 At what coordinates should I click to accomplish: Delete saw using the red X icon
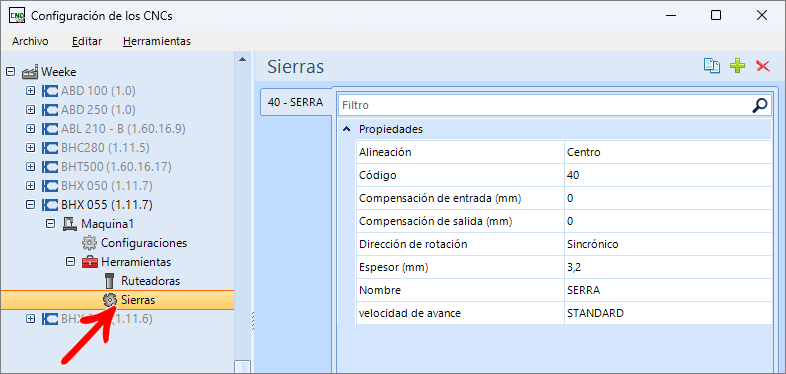pos(762,66)
